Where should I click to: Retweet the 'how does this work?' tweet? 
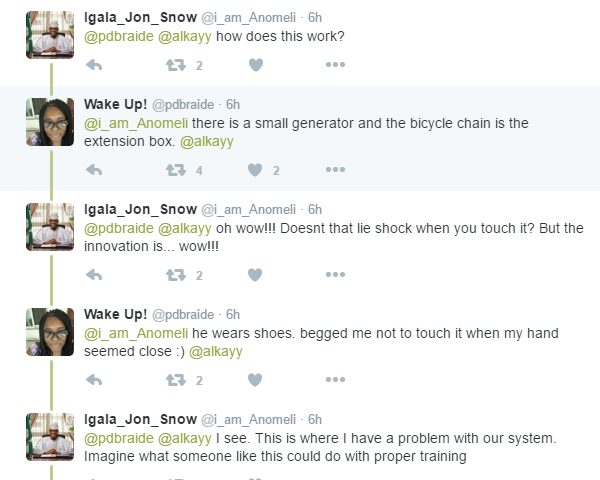[175, 65]
